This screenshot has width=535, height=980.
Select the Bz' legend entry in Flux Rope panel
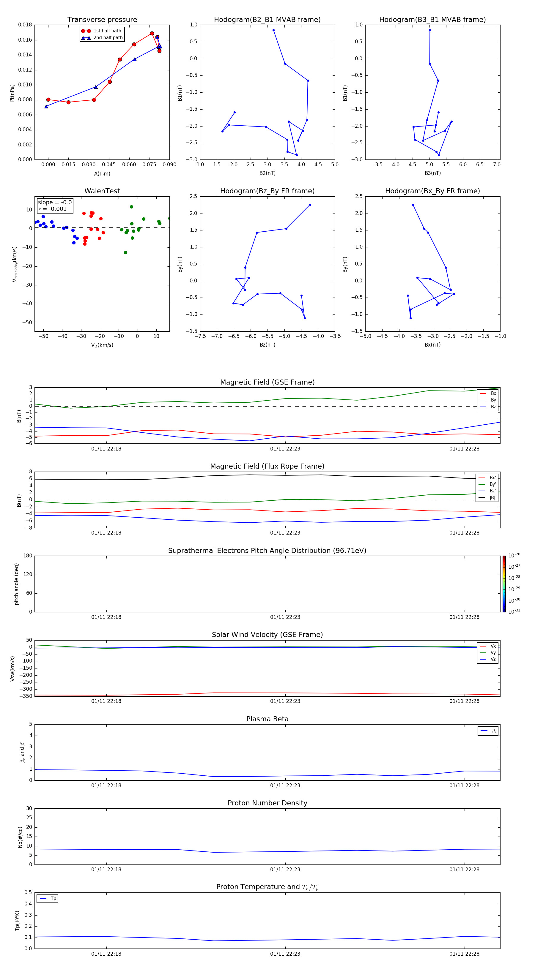point(487,491)
